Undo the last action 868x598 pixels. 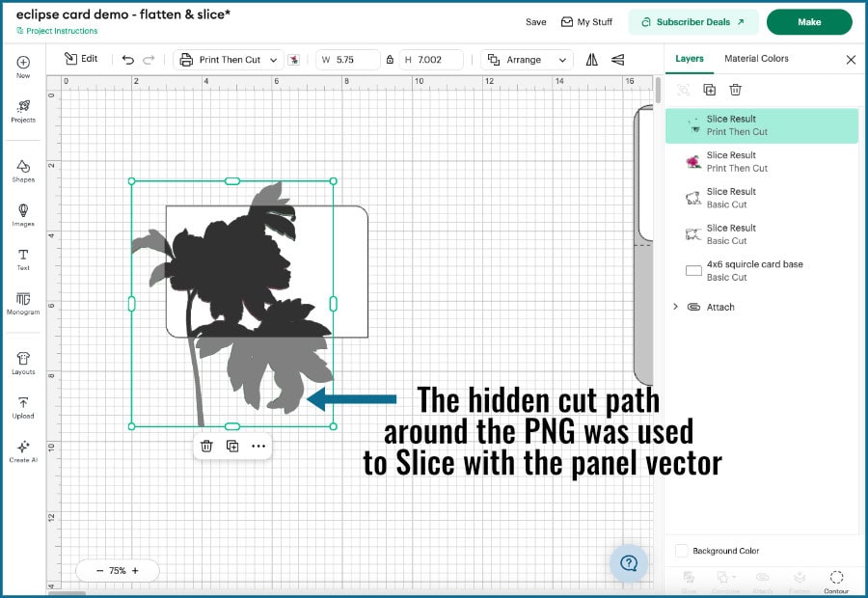[128, 60]
